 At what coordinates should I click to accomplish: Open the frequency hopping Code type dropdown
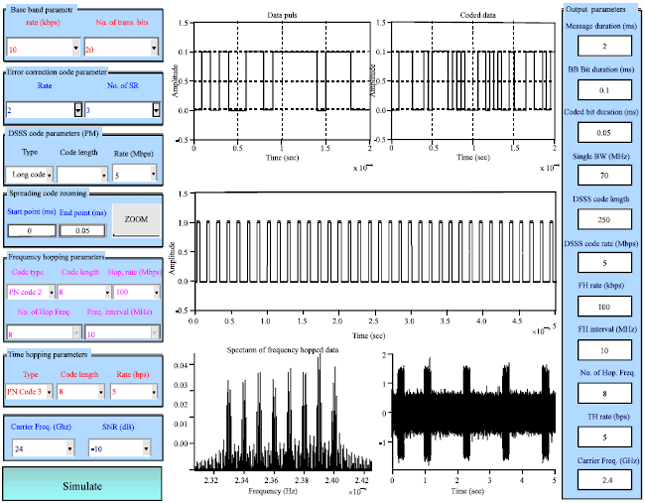coord(49,293)
